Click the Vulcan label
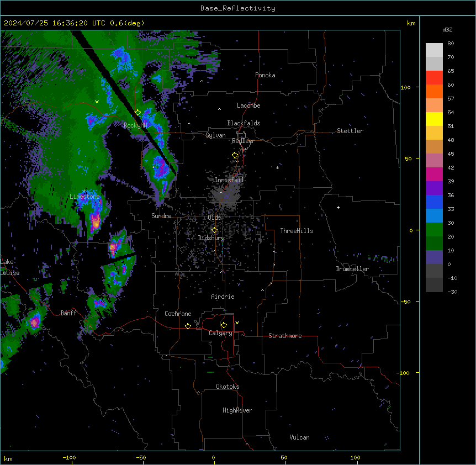The image size is (476, 465). coord(299,437)
